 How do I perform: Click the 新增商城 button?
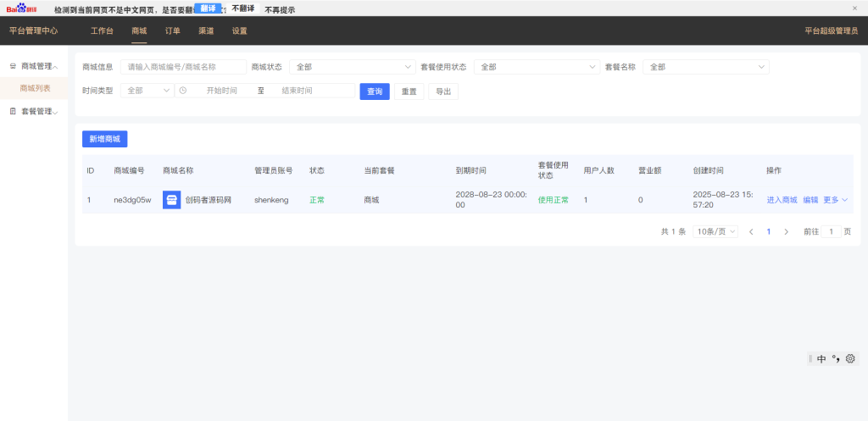click(x=104, y=139)
